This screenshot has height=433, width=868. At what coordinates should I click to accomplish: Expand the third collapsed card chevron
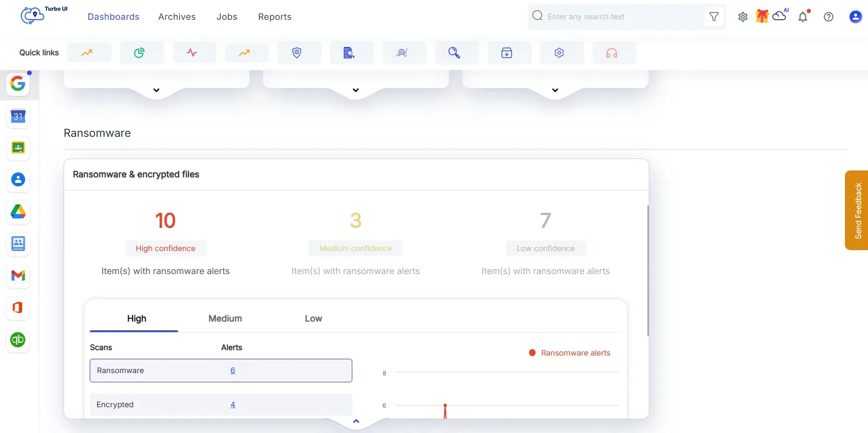[x=555, y=90]
